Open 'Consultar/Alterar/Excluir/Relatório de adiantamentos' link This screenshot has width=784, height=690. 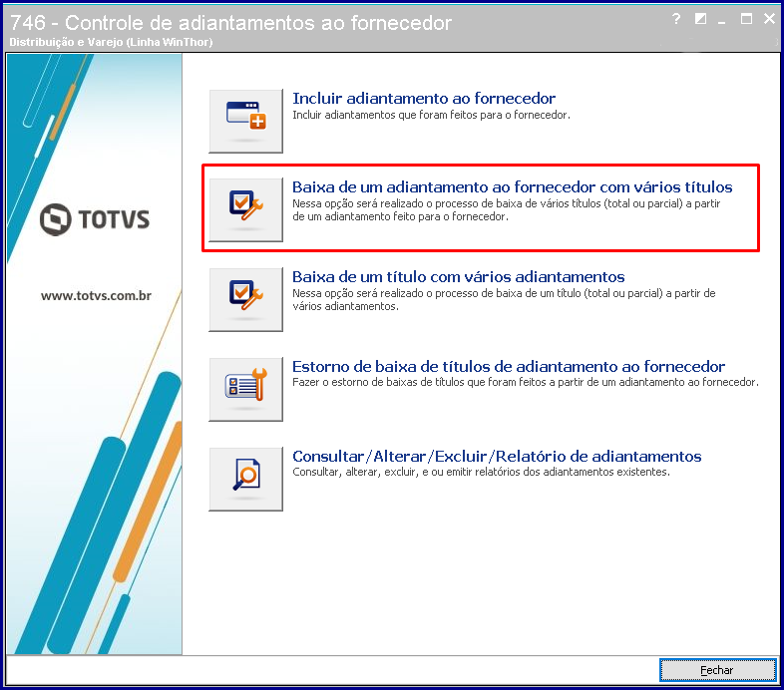coord(497,456)
